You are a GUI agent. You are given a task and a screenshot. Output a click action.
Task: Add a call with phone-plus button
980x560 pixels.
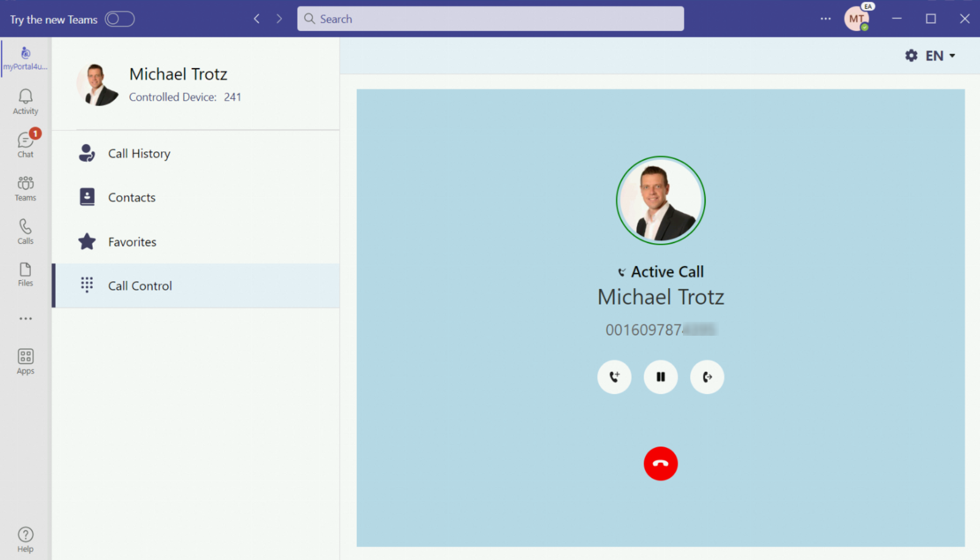614,377
